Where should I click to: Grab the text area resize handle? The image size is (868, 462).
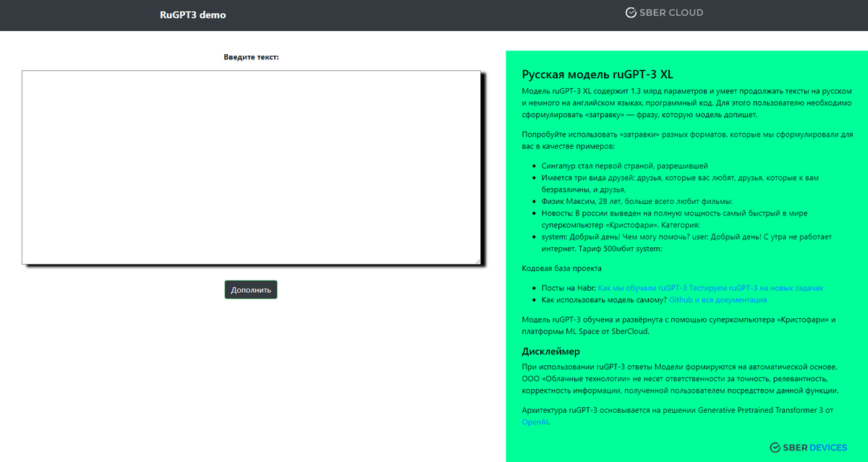[x=477, y=260]
